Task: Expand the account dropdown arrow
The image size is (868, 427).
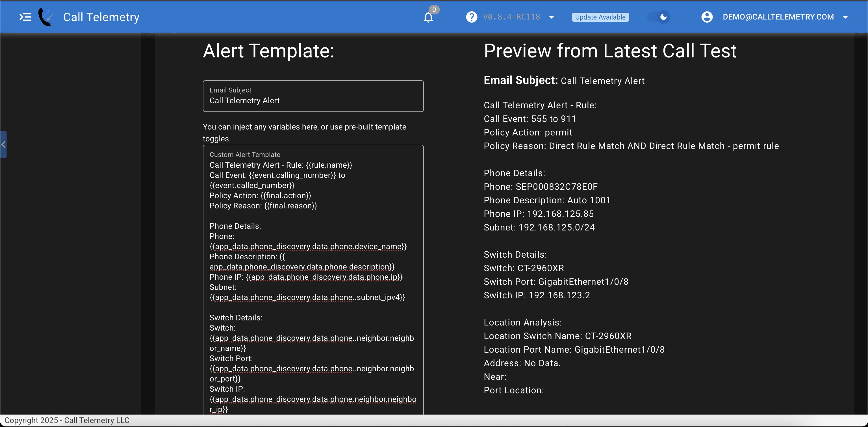Action: click(845, 17)
